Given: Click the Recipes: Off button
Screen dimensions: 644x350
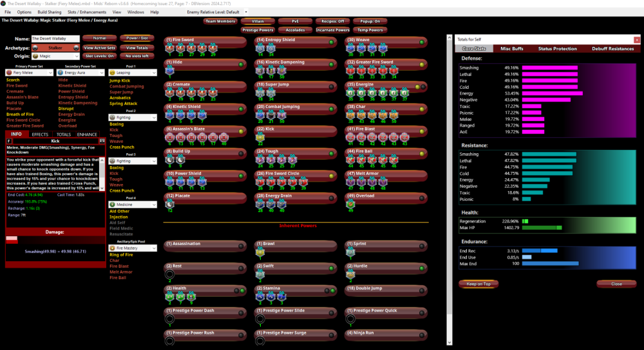Looking at the screenshot, I should click(x=333, y=21).
